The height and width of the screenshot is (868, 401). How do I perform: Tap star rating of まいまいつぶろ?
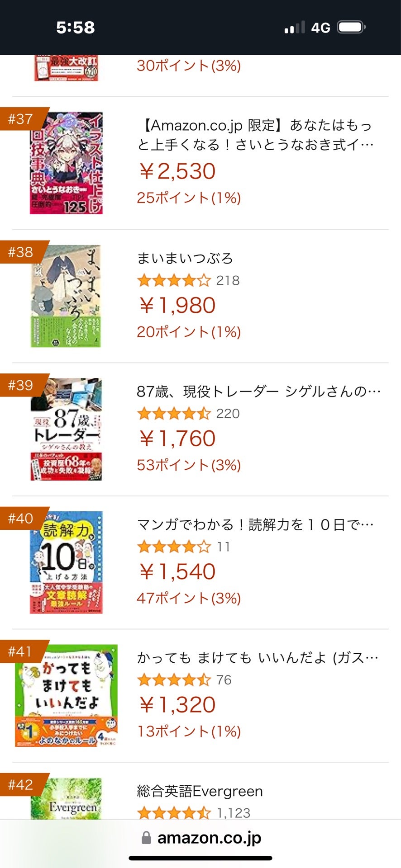point(174,281)
